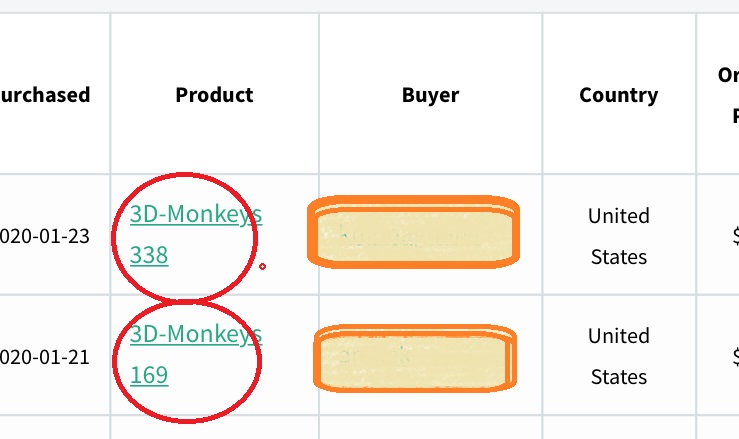The image size is (739, 439).
Task: Click the small red dot beside 338
Action: pos(262,266)
